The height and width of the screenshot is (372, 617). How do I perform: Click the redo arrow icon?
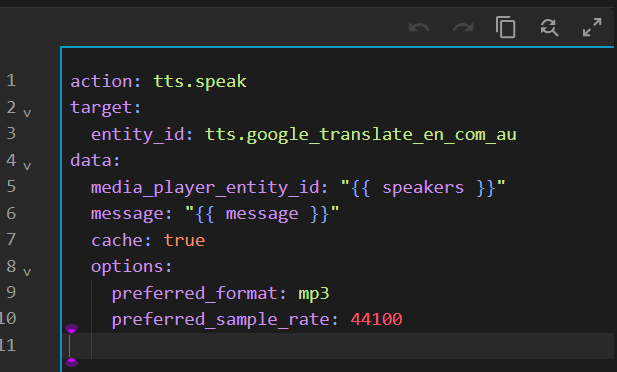[463, 28]
